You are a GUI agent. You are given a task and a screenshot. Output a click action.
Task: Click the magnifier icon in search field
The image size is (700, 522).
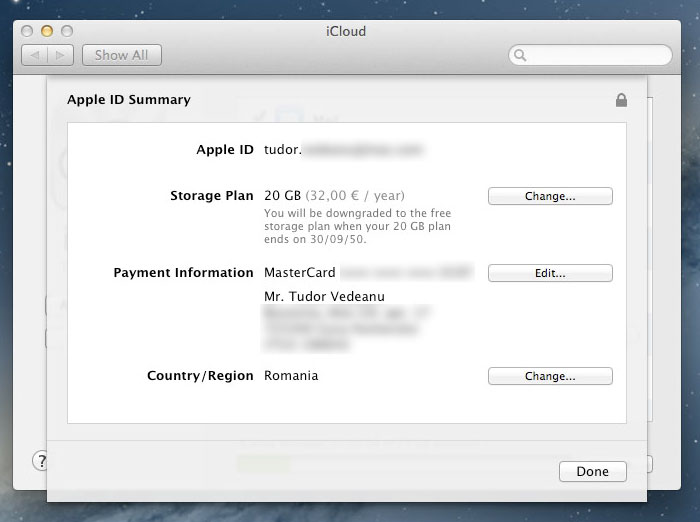tap(520, 55)
